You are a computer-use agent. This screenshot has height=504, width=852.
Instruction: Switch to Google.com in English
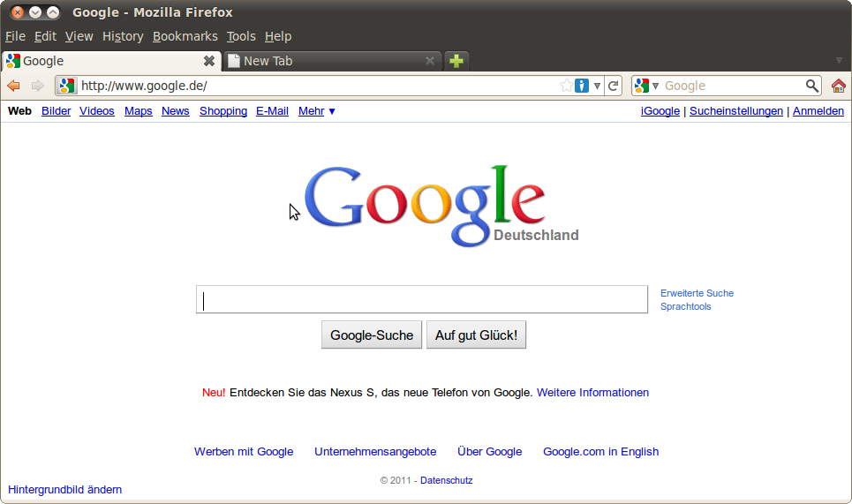click(601, 452)
